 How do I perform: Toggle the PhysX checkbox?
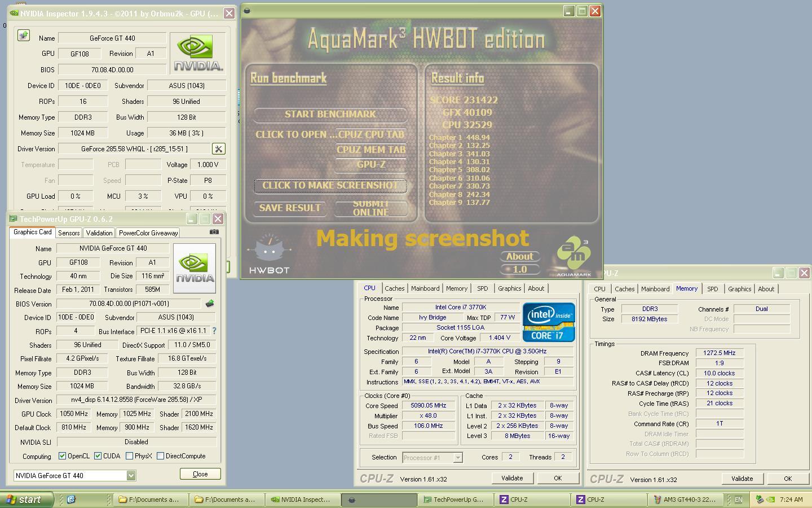click(x=129, y=456)
